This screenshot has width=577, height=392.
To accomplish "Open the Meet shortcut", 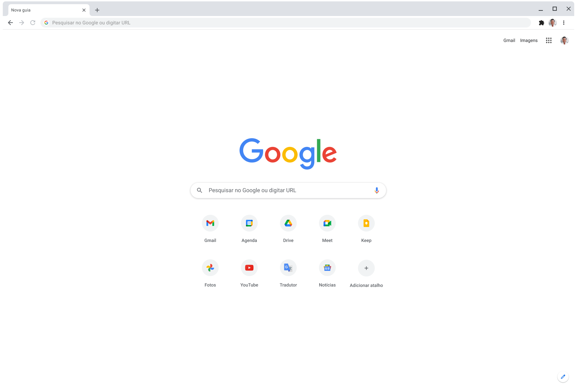I will click(x=327, y=223).
